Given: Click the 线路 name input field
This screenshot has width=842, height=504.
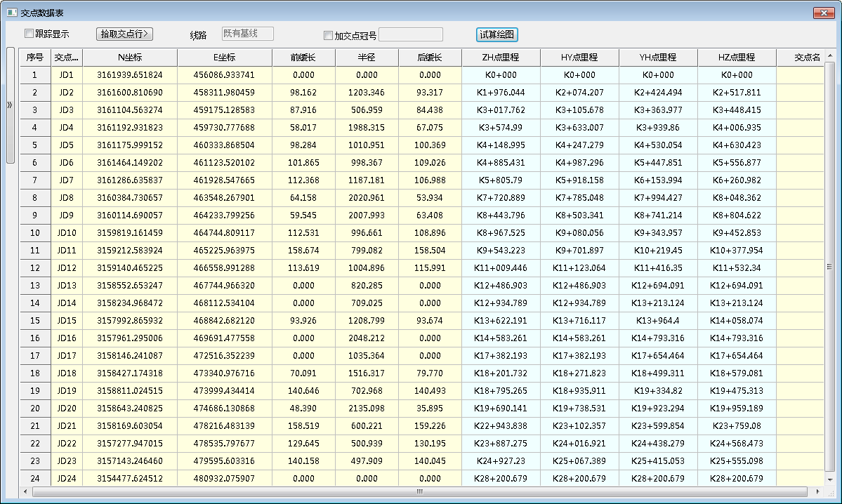Looking at the screenshot, I should [x=247, y=34].
